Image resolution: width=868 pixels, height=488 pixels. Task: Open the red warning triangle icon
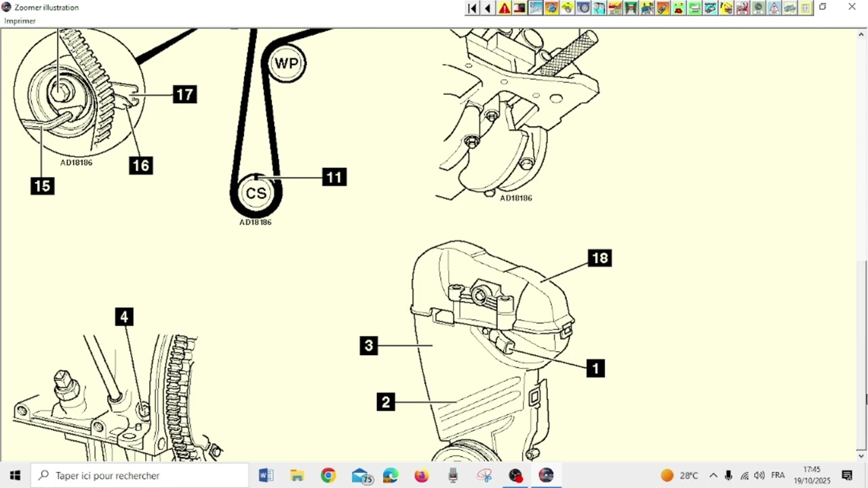click(x=504, y=8)
